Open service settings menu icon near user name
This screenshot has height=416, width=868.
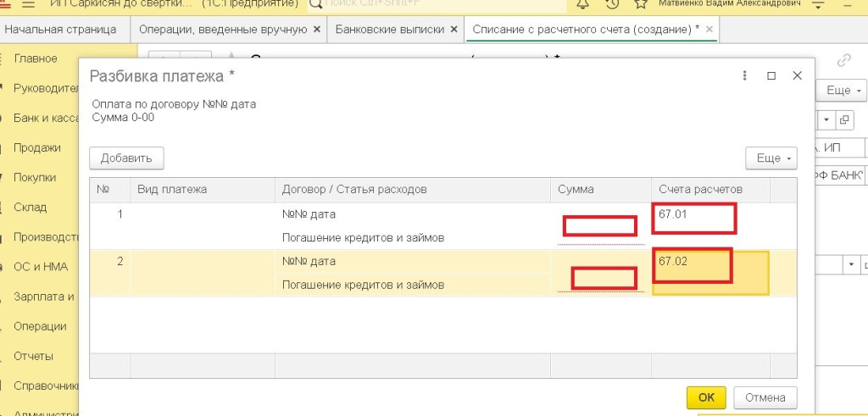point(818,3)
